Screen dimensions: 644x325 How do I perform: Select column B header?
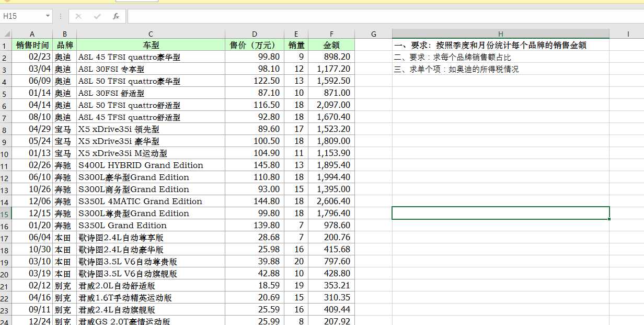point(64,34)
